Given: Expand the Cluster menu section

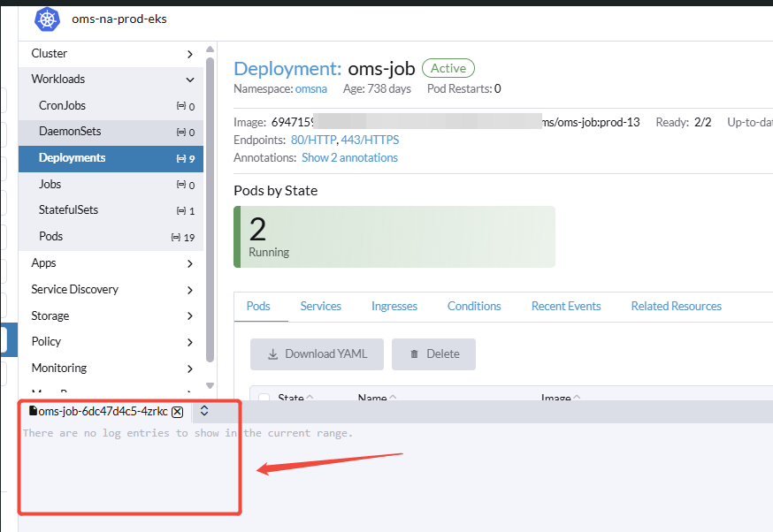Looking at the screenshot, I should coord(189,54).
